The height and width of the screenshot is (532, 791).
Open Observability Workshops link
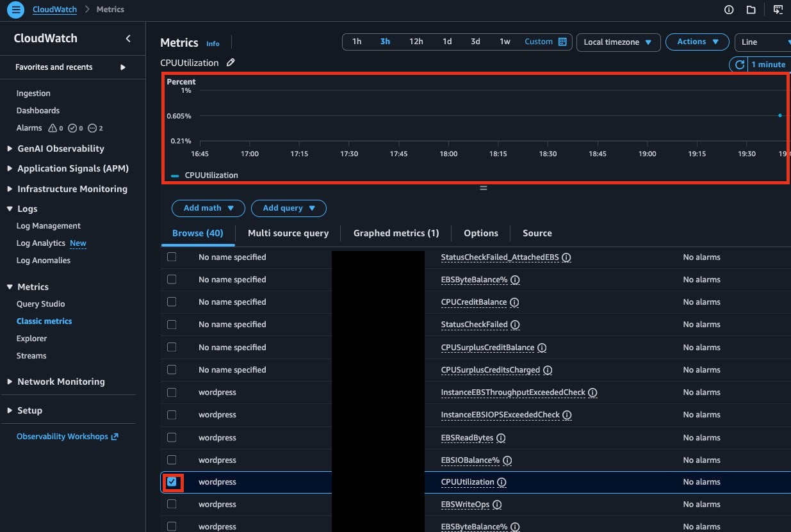point(67,436)
